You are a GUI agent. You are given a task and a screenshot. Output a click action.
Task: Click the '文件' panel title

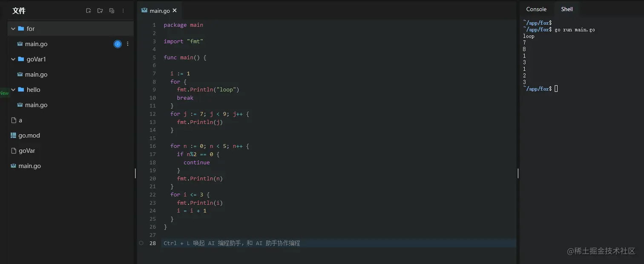[x=19, y=11]
